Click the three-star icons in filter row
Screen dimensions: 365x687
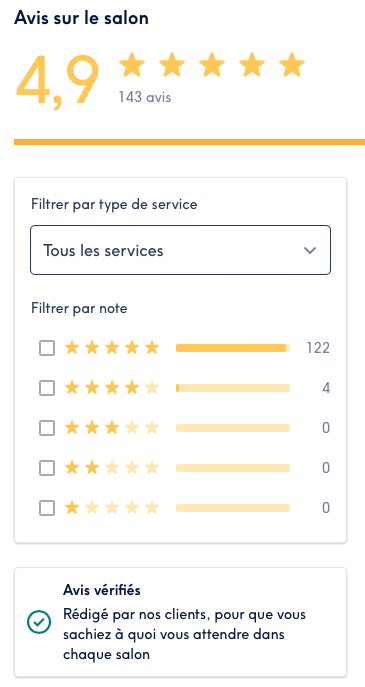[x=112, y=428]
